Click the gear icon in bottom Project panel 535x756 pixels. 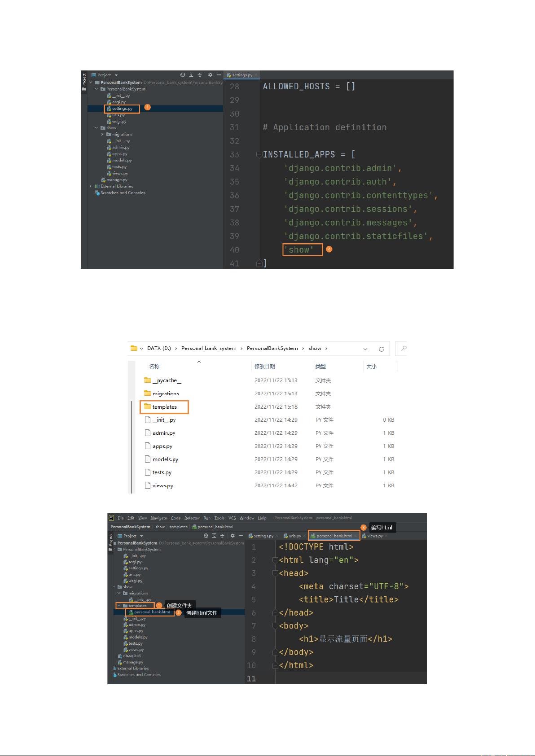[x=232, y=536]
